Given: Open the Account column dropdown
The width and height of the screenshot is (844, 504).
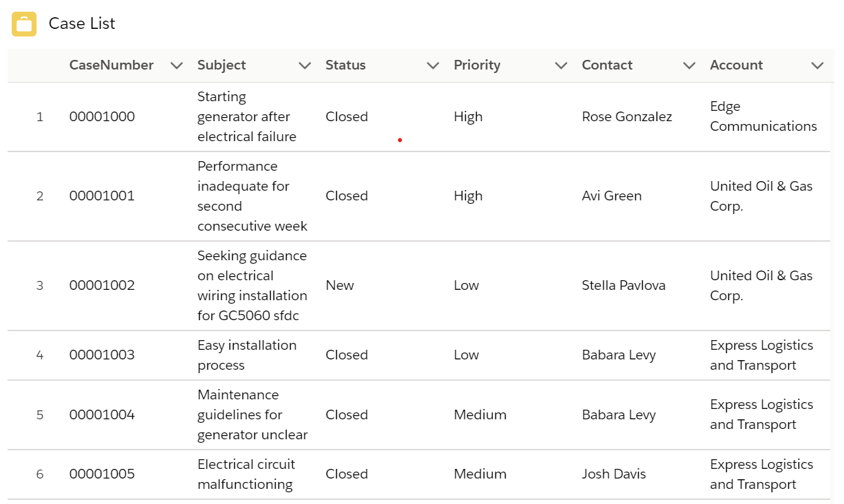Looking at the screenshot, I should pyautogui.click(x=817, y=65).
